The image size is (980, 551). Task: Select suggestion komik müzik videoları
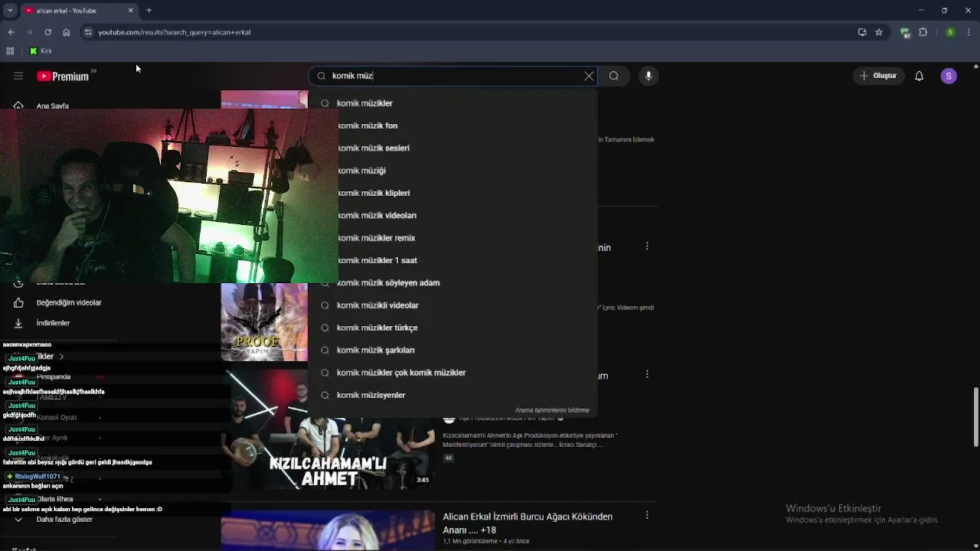pos(452,215)
